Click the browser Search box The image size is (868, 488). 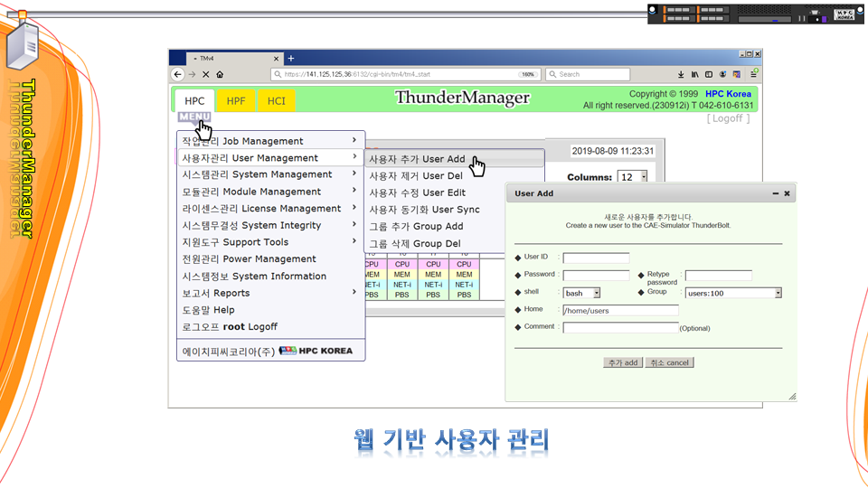click(588, 74)
